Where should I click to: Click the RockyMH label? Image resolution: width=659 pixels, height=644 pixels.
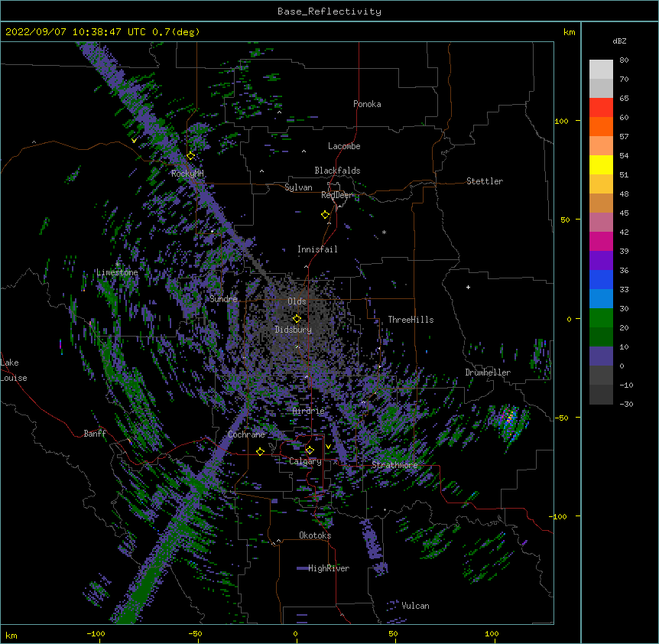point(187,174)
